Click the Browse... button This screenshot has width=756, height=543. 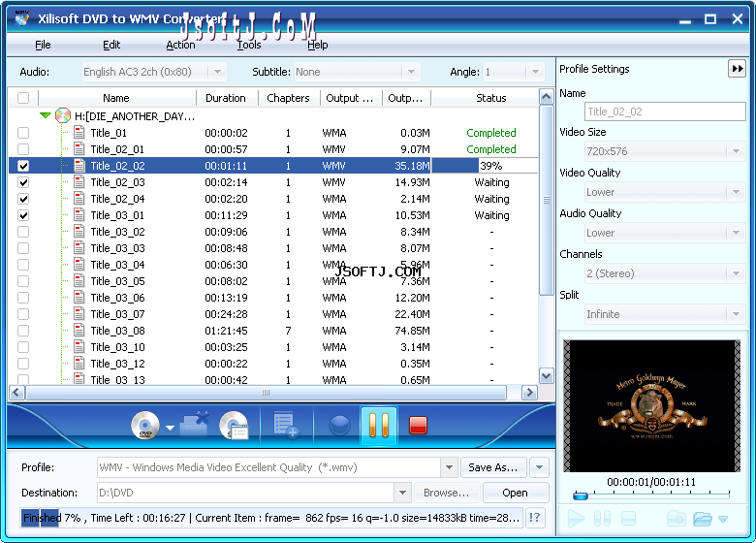(446, 493)
